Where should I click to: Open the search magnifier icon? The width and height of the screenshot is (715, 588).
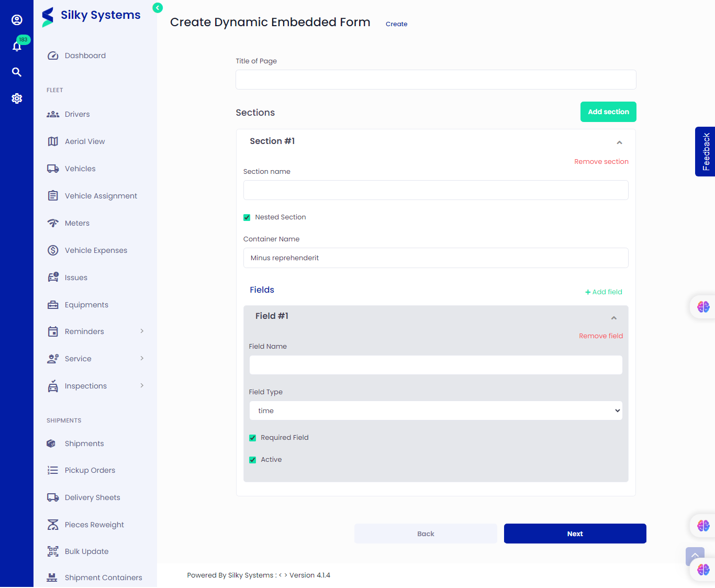[x=17, y=72]
